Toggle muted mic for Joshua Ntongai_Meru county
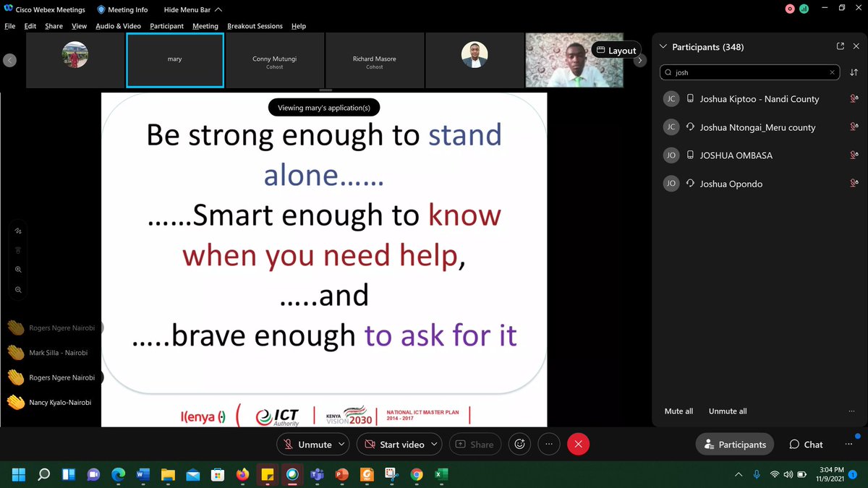This screenshot has height=488, width=868. pyautogui.click(x=854, y=127)
